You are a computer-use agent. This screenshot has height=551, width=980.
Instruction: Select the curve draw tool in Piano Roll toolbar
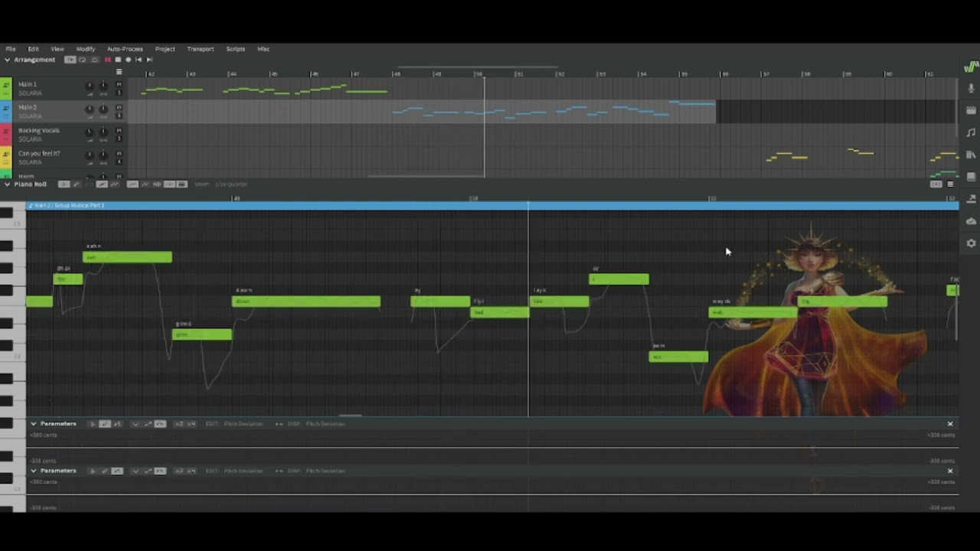pos(114,184)
